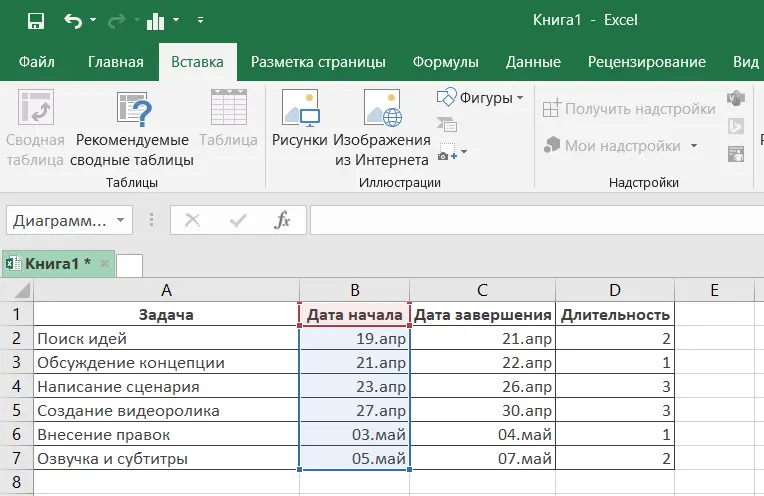Click the screenshot camera icon
This screenshot has height=496, width=764.
coord(447,153)
